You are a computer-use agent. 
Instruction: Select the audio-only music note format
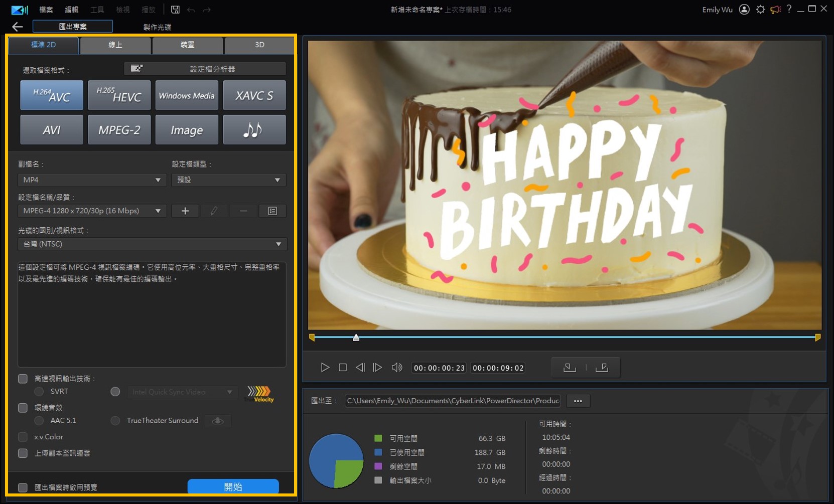tap(254, 130)
